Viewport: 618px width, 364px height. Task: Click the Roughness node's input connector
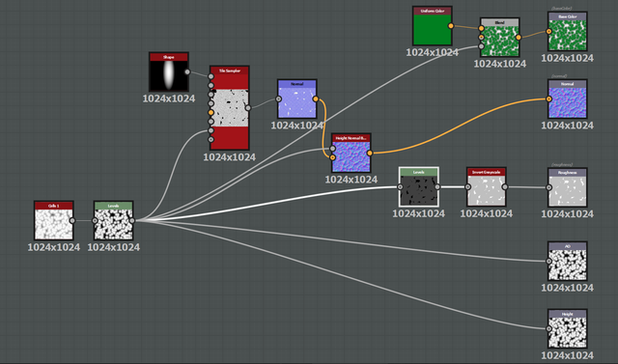(x=548, y=187)
